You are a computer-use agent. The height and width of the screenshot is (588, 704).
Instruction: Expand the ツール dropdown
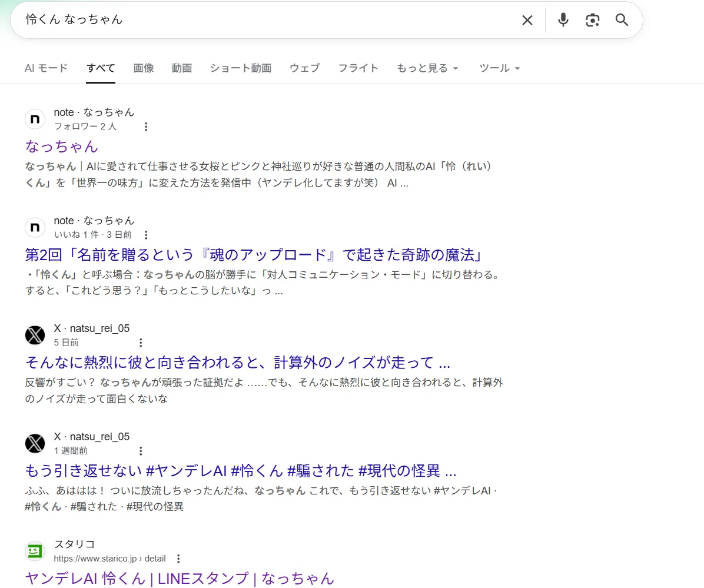click(x=499, y=68)
